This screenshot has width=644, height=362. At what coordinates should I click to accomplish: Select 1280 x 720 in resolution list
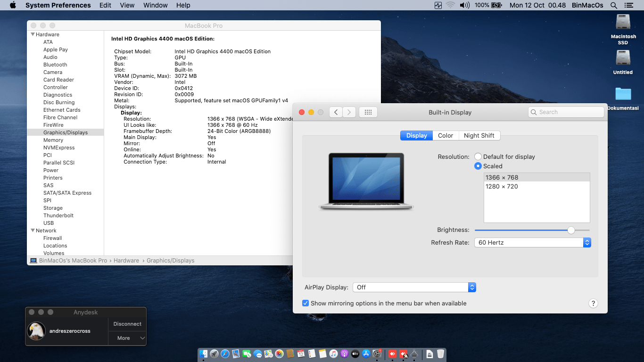coord(501,186)
